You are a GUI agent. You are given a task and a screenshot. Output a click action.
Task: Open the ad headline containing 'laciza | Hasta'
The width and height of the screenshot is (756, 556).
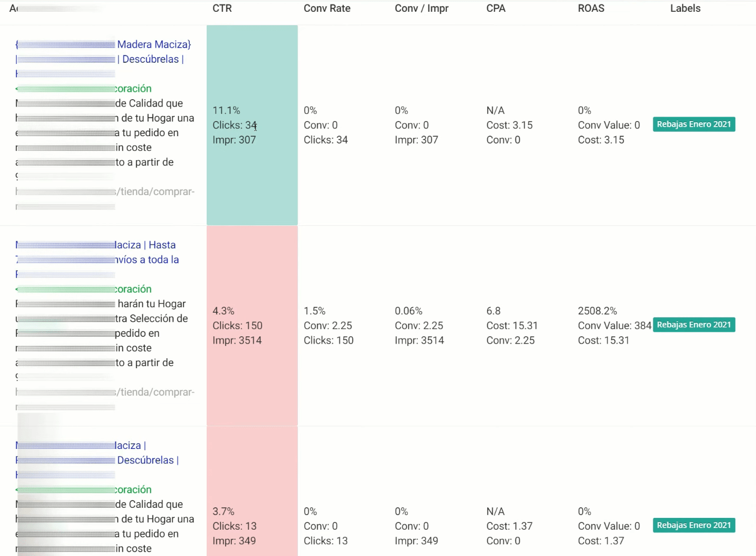click(x=96, y=245)
